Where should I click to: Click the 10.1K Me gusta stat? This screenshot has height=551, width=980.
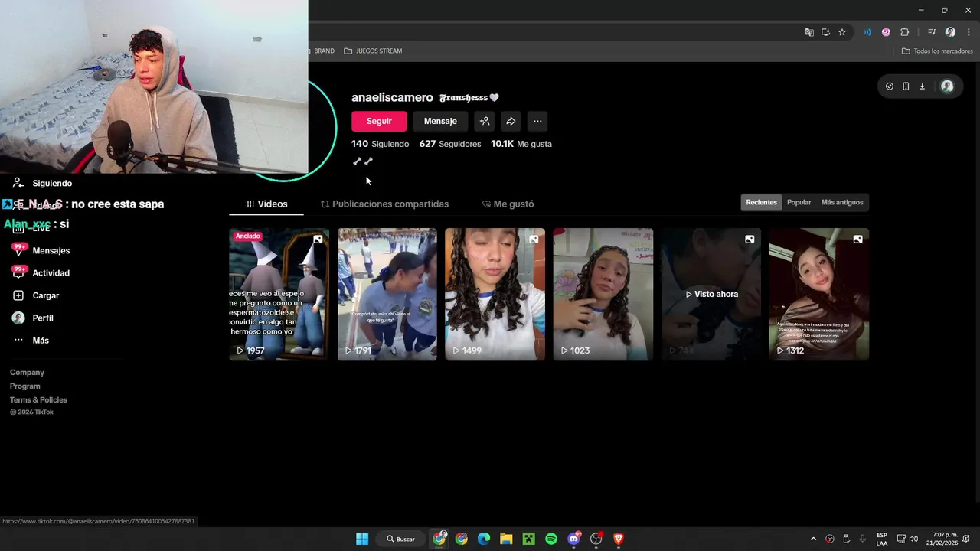tap(521, 144)
